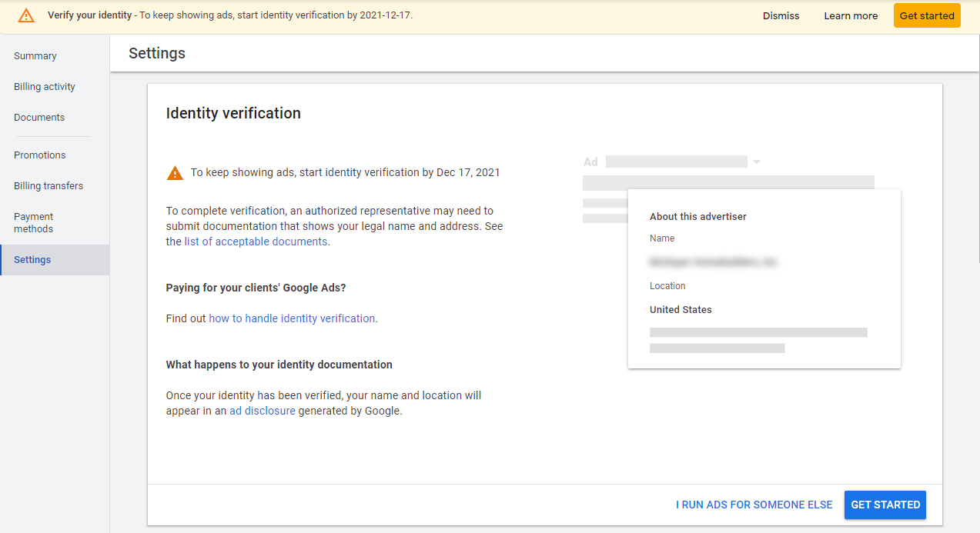
Task: Dismiss the verify identity banner
Action: click(781, 15)
